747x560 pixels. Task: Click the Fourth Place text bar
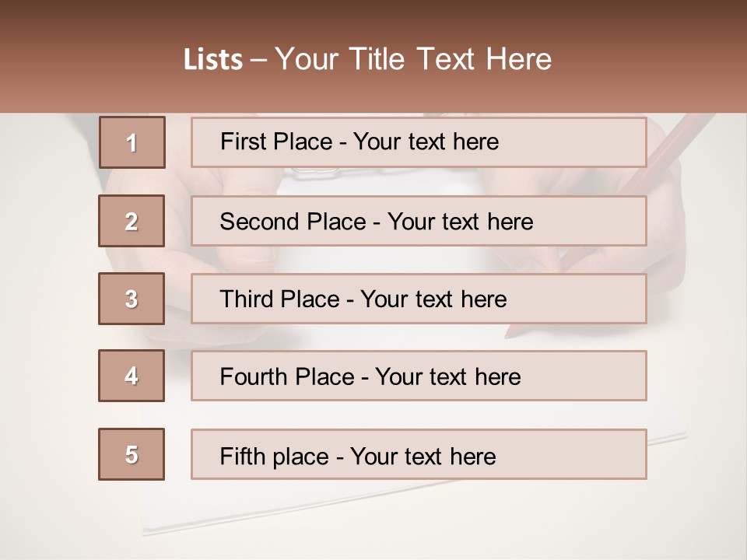coord(419,376)
